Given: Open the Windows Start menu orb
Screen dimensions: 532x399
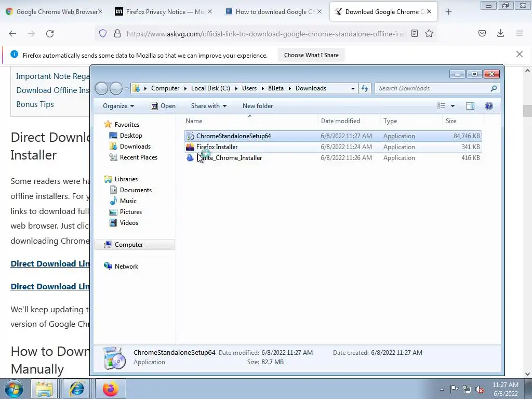Looking at the screenshot, I should [x=14, y=389].
